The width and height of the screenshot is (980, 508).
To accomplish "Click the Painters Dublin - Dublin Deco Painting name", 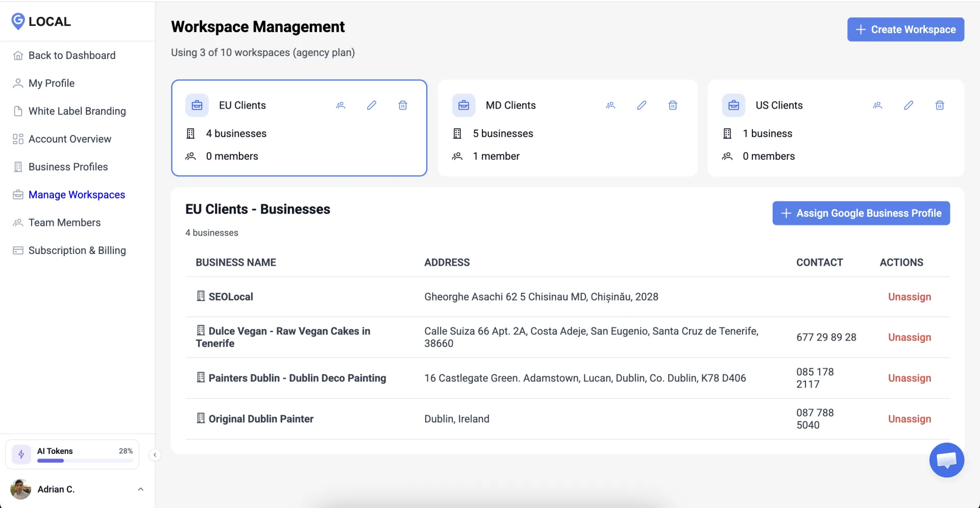I will [297, 378].
